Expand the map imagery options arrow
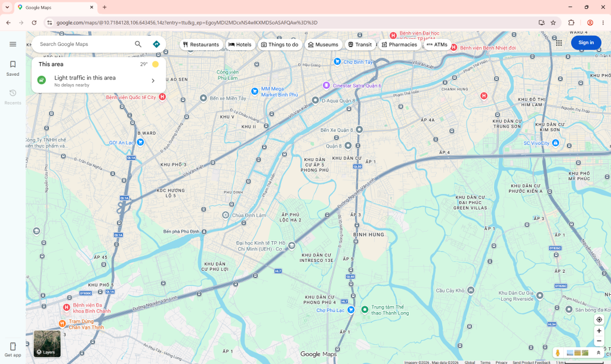Image resolution: width=611 pixels, height=364 pixels. [598, 353]
